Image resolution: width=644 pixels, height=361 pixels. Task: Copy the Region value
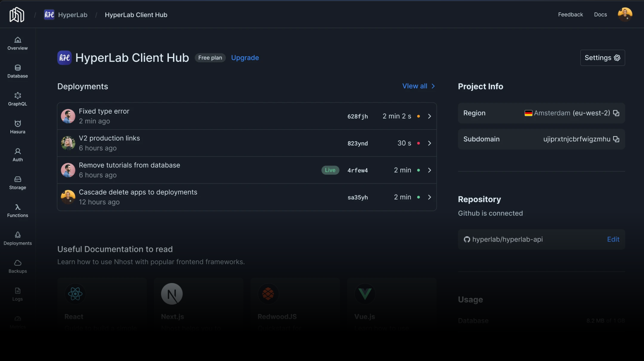tap(616, 113)
